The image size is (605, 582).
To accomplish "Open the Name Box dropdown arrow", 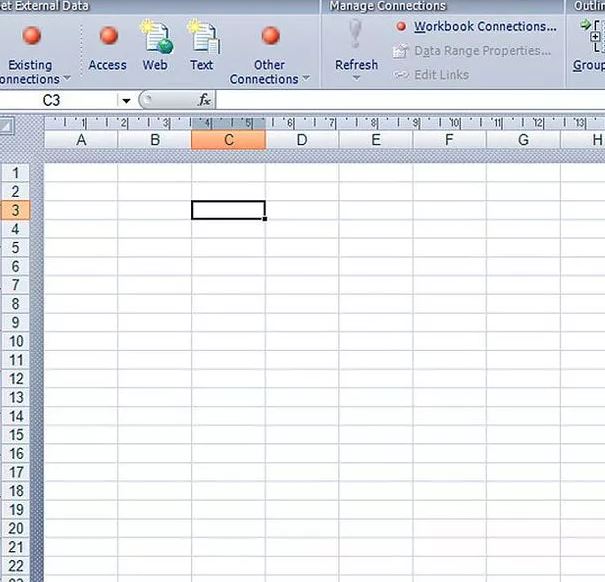I will click(x=126, y=101).
